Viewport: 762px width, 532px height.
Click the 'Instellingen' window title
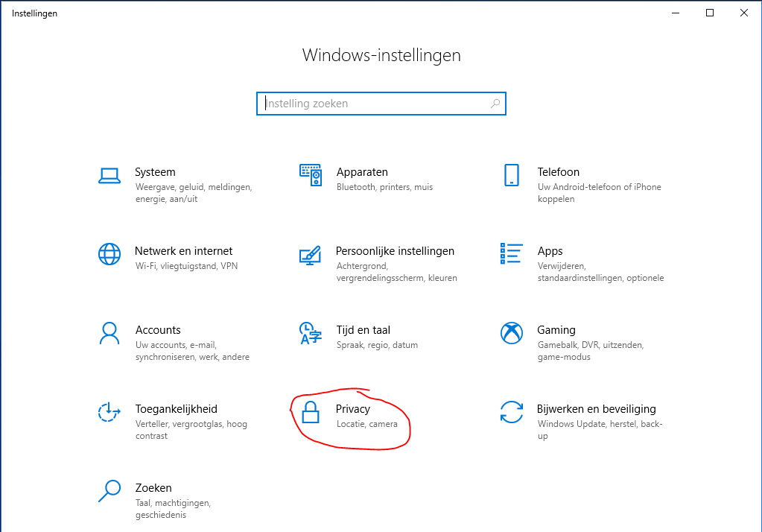tap(34, 13)
